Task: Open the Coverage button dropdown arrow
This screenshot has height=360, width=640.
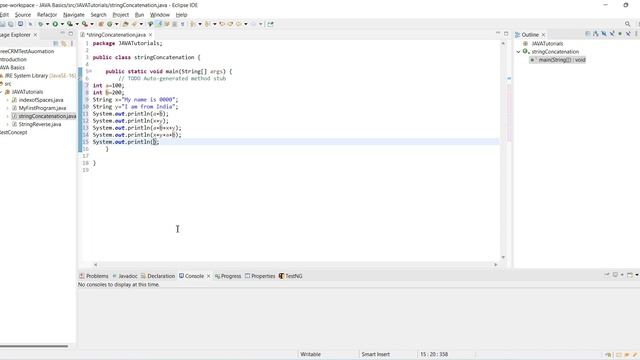Action: (77, 24)
